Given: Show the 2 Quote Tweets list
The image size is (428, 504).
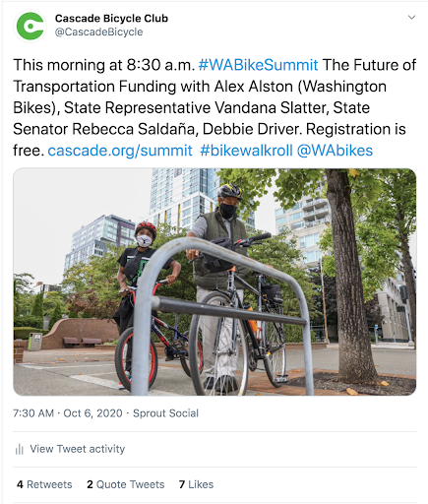Looking at the screenshot, I should pos(126,484).
